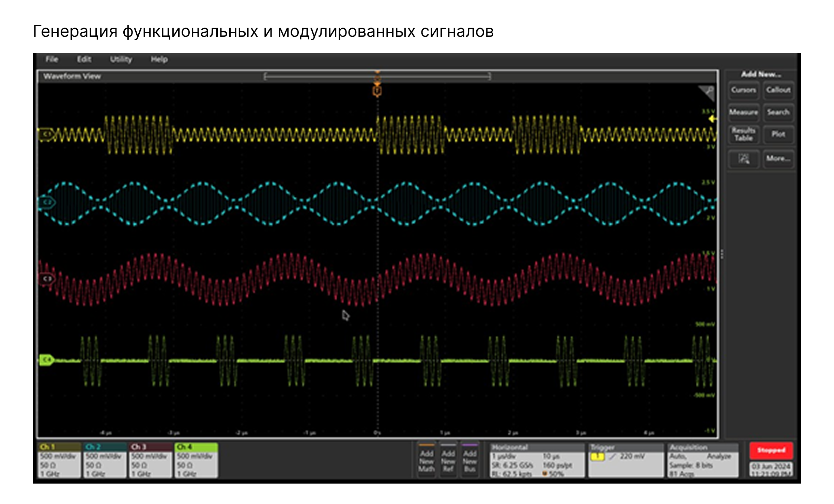Click the orange trigger position marker
Screen dimensions: 834x504
point(377,91)
